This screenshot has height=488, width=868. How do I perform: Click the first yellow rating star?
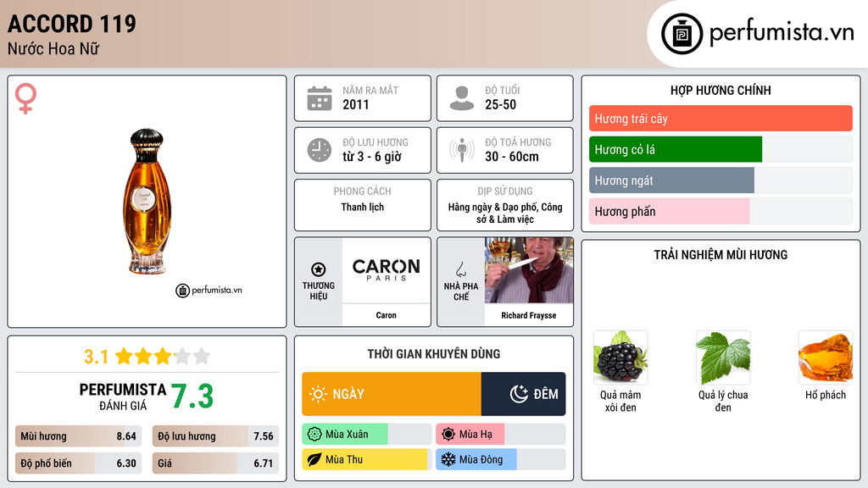[124, 356]
